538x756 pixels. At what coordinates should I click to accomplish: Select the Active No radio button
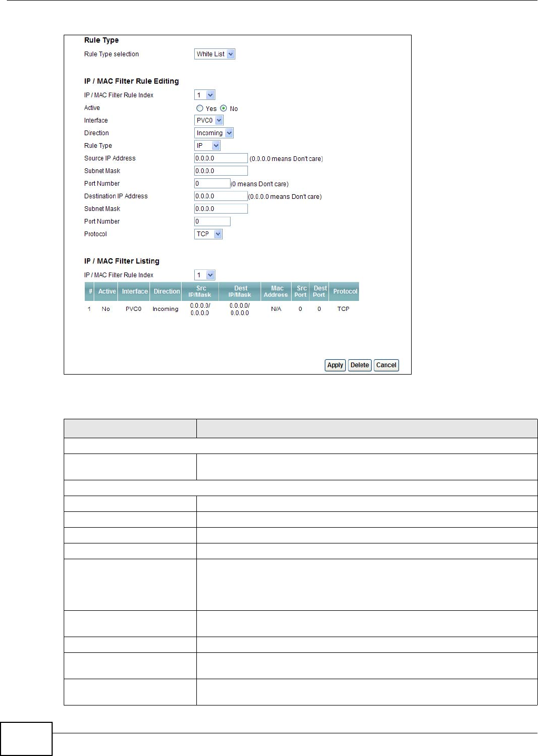point(224,108)
